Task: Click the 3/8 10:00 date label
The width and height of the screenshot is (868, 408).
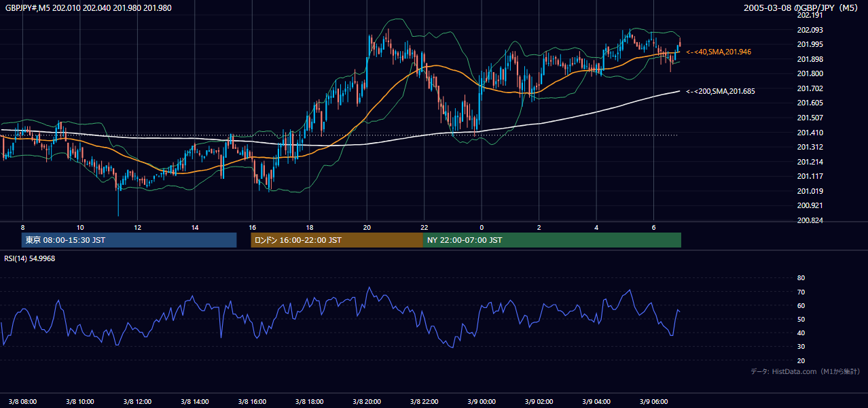Action: (x=80, y=401)
